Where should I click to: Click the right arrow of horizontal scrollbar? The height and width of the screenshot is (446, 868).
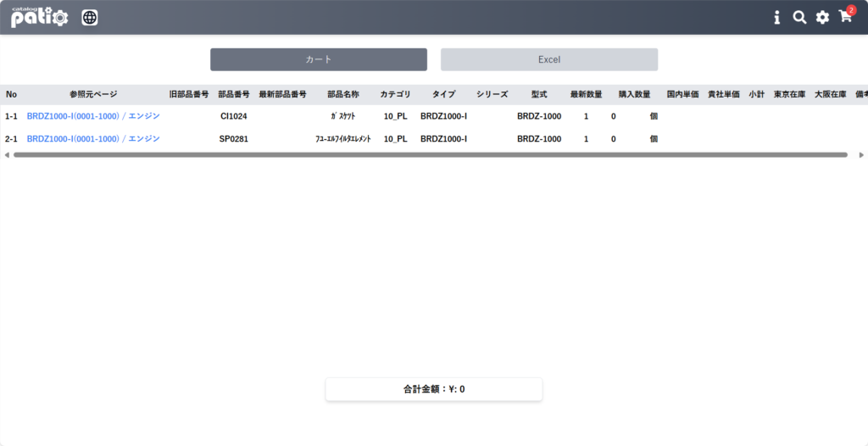(x=861, y=155)
